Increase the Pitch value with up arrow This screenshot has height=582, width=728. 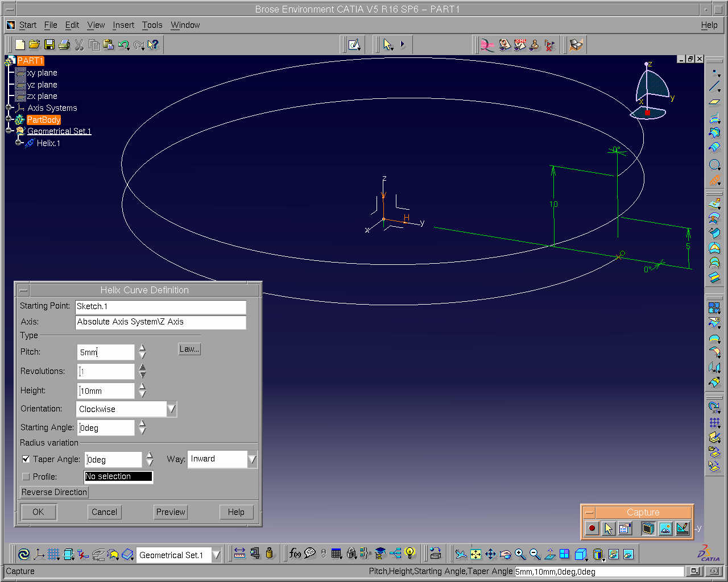(x=142, y=348)
